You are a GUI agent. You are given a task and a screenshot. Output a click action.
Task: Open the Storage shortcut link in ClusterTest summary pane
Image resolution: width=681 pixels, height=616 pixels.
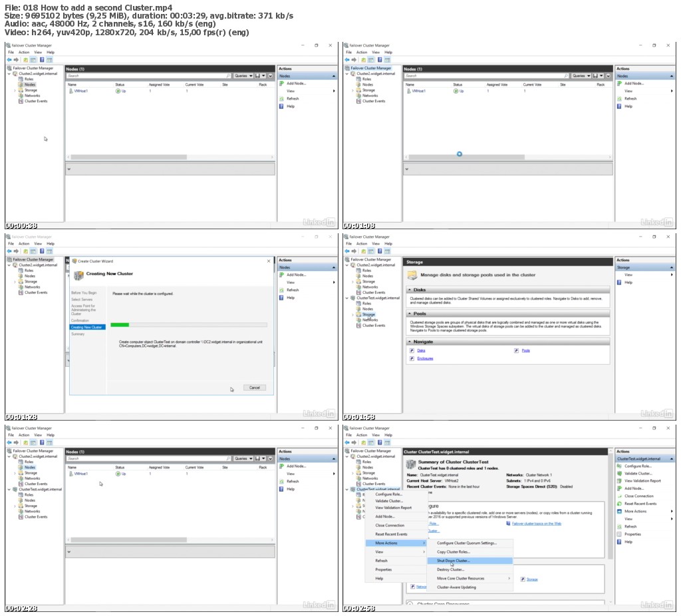pyautogui.click(x=532, y=579)
